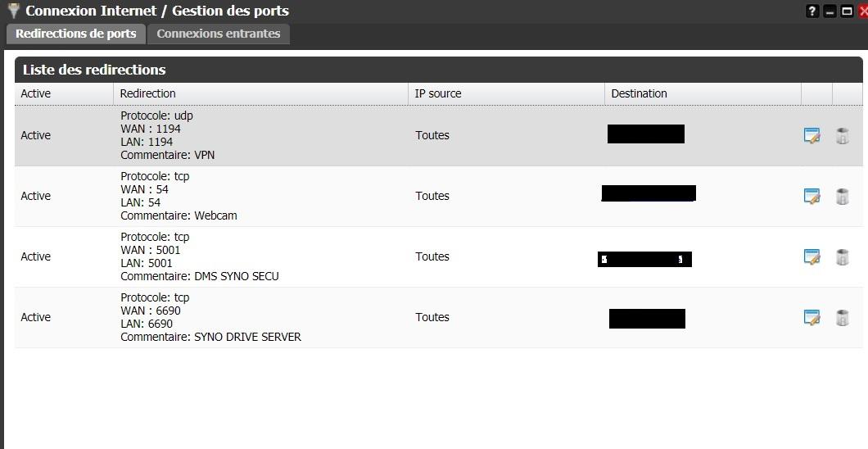The image size is (868, 449).
Task: Minimize the Gestion des ports window
Action: coord(830,11)
